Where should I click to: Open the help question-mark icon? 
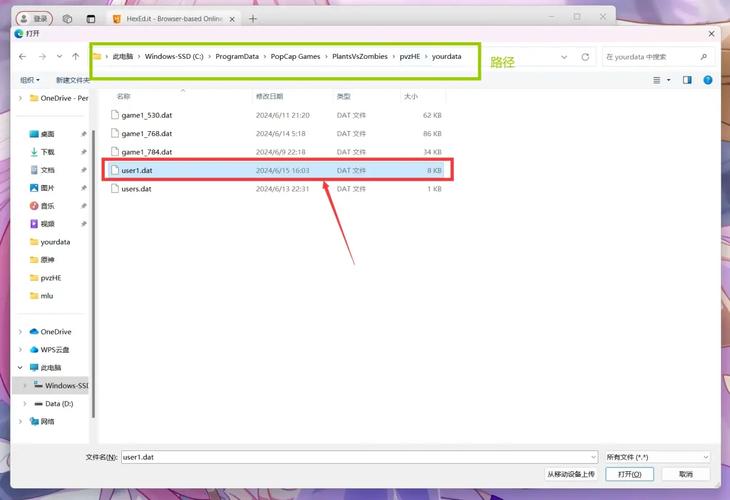[x=708, y=80]
